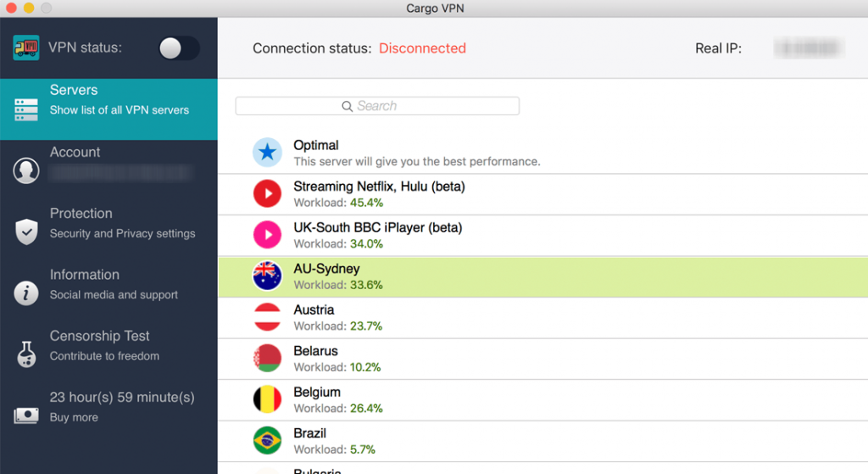Pick the Austria server name
The width and height of the screenshot is (868, 474).
(314, 309)
